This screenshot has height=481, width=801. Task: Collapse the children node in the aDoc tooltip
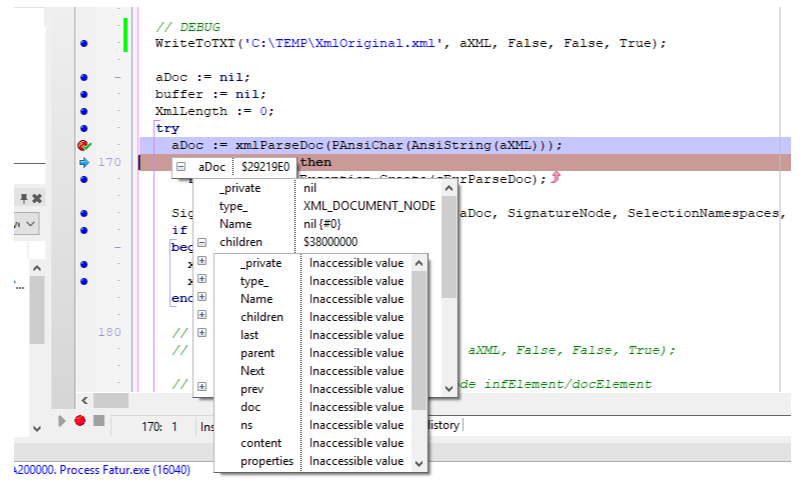pos(202,242)
